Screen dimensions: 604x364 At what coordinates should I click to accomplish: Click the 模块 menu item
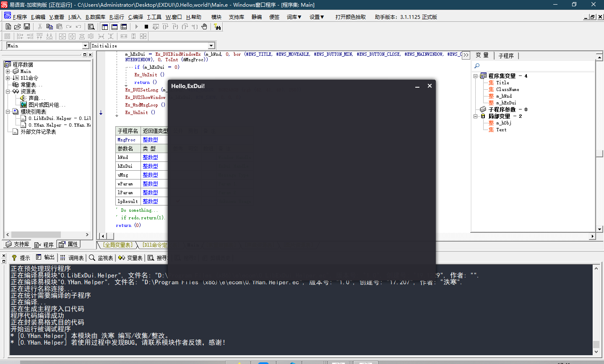coord(216,17)
